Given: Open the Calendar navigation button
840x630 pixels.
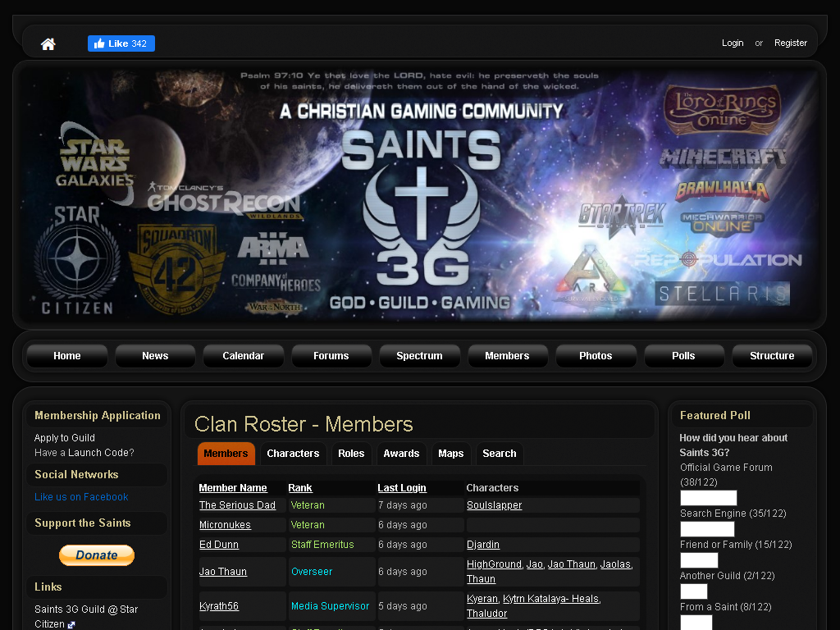Looking at the screenshot, I should [243, 356].
